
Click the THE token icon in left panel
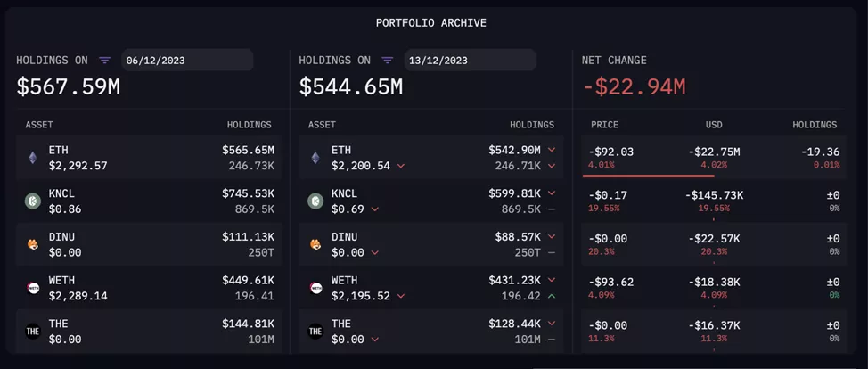pos(33,331)
